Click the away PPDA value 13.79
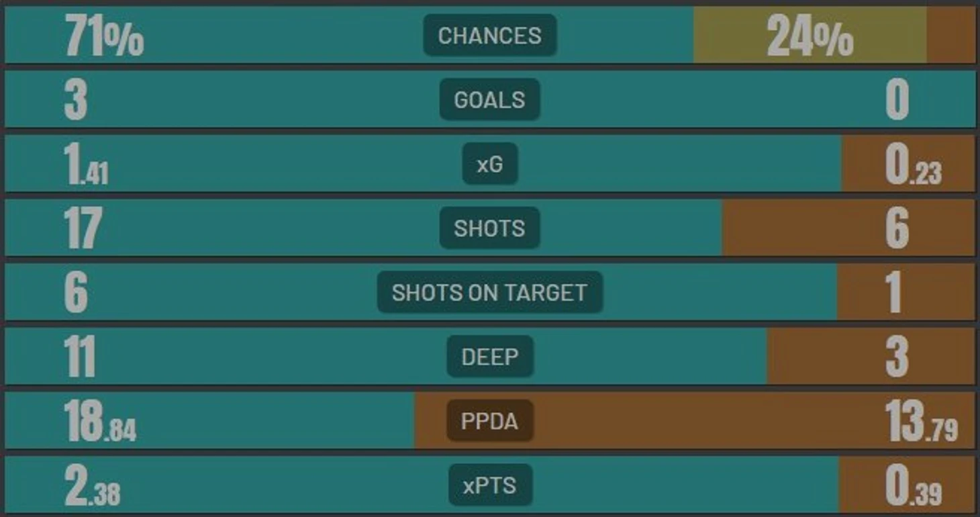The image size is (980, 517). tap(922, 422)
